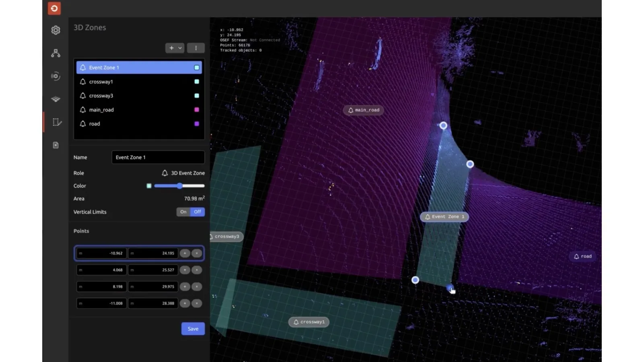The image size is (644, 362).
Task: Select road in zone list
Action: click(139, 124)
